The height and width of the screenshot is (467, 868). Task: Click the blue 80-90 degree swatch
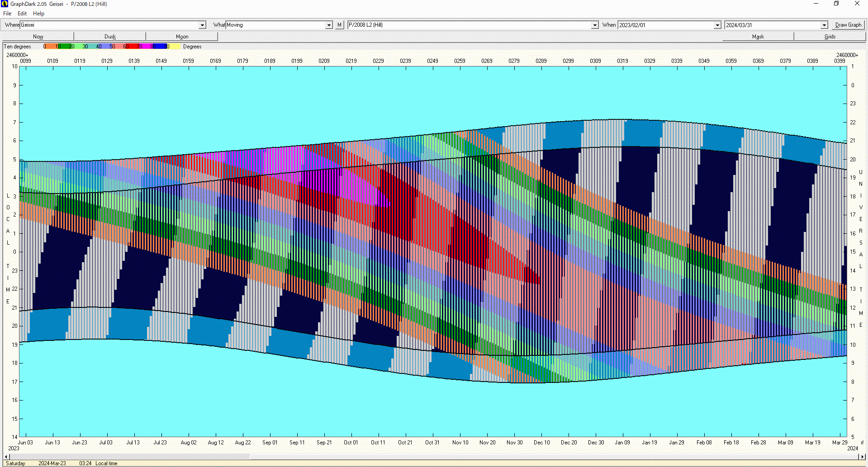click(160, 47)
